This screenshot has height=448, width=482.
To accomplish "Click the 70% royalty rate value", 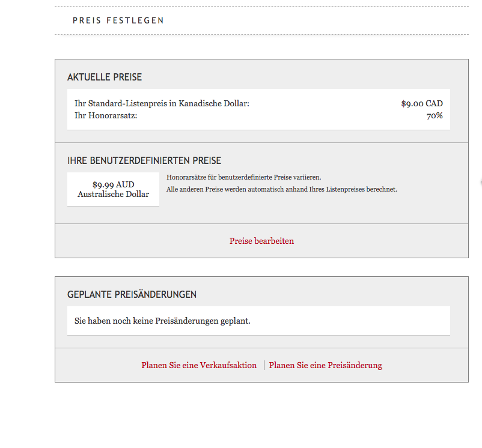I will click(x=435, y=115).
